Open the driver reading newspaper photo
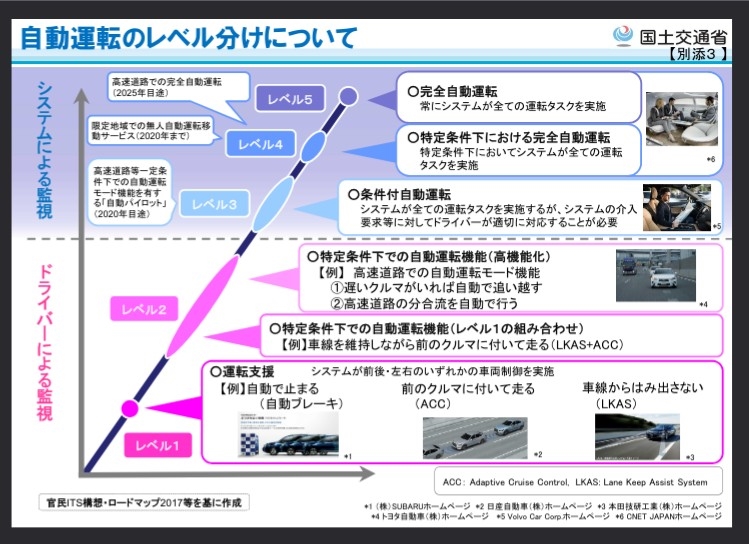The height and width of the screenshot is (544, 749). point(676,208)
